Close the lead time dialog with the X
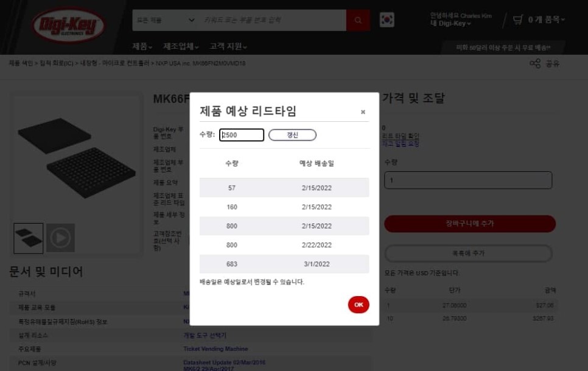This screenshot has width=588, height=371. click(363, 112)
